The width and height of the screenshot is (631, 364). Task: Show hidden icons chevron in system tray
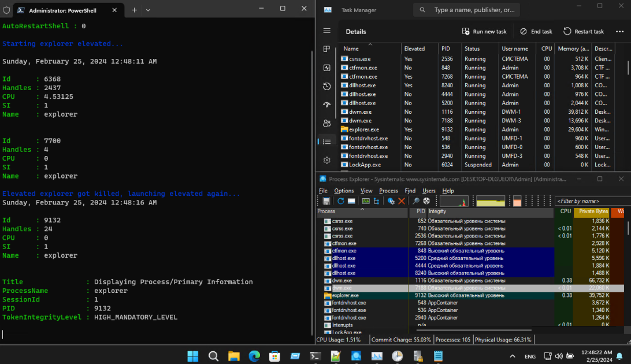513,356
